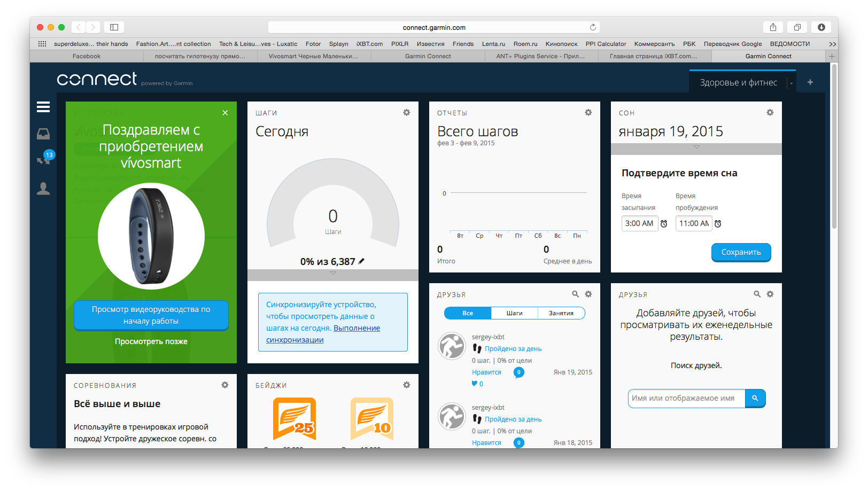Click the 3:00 AM bedtime field
Screen dimensions: 868x491
pyautogui.click(x=639, y=223)
